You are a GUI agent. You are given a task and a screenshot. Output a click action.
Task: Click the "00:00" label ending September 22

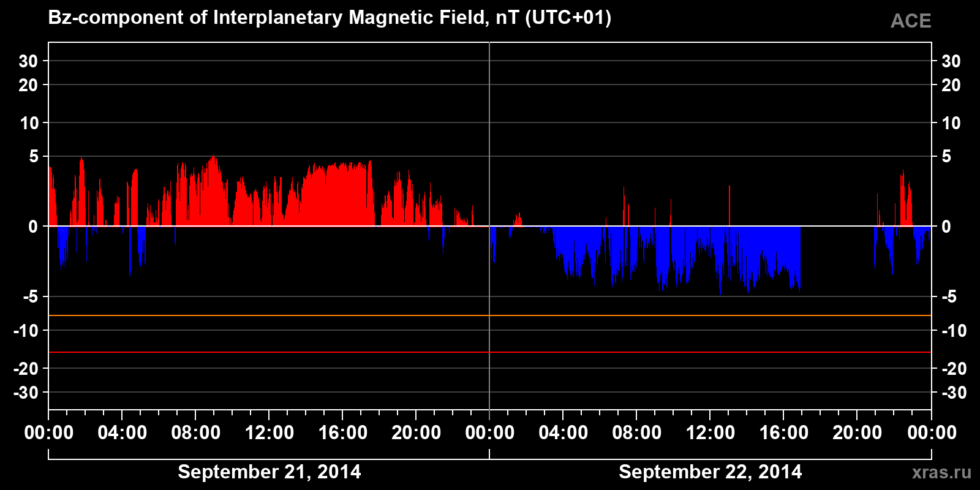click(932, 432)
